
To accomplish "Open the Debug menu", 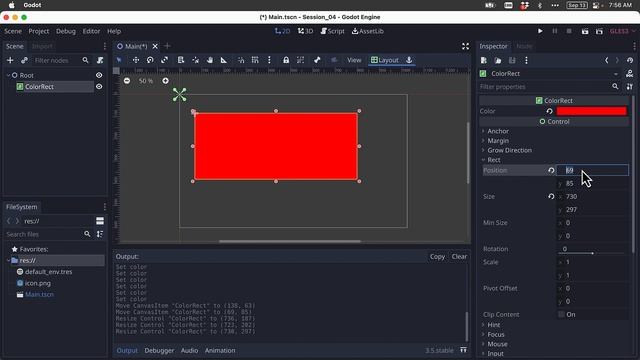I will (66, 31).
